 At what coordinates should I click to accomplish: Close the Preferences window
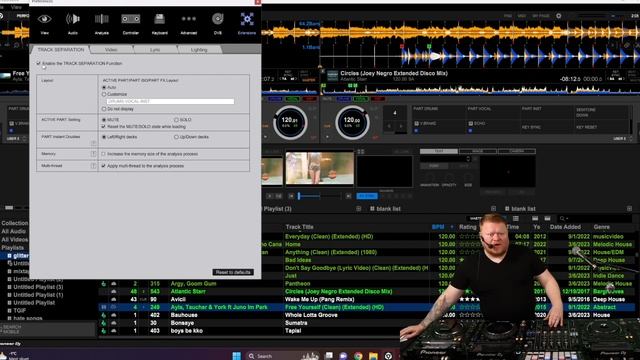point(258,2)
